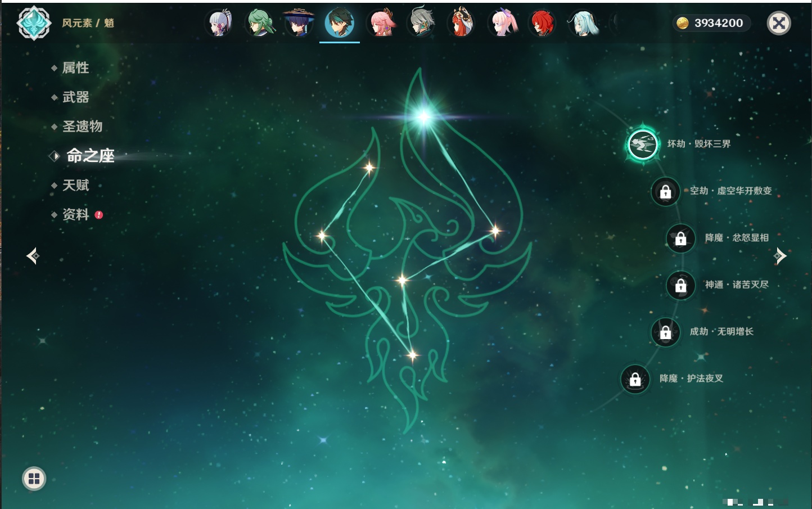Select the grey-haired character portrait
The height and width of the screenshot is (509, 812).
(422, 23)
